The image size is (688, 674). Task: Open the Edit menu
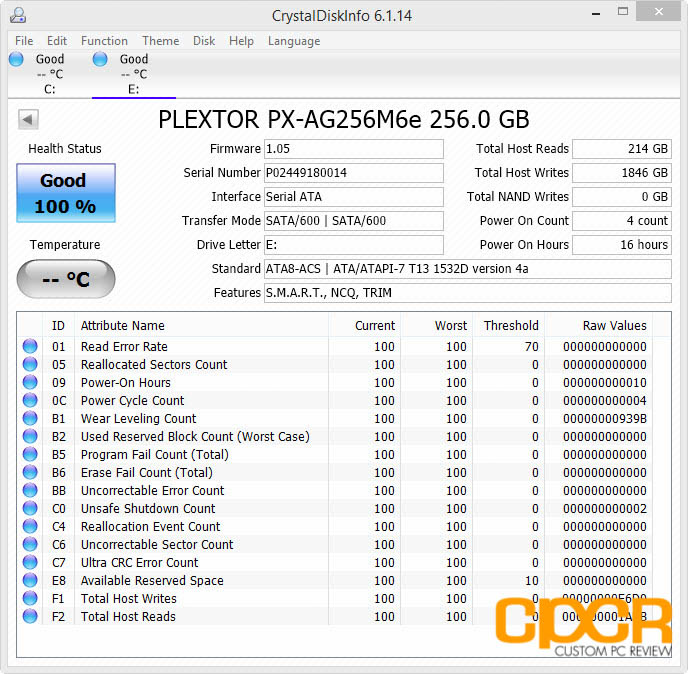click(57, 41)
